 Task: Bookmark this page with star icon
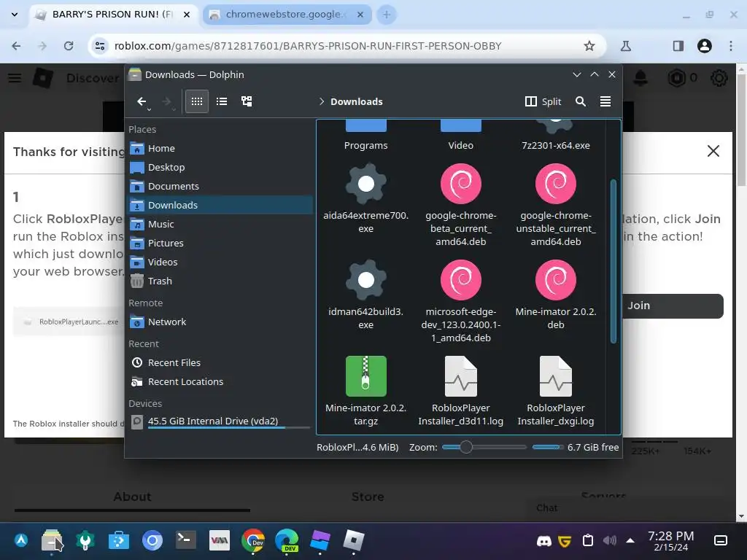point(589,46)
